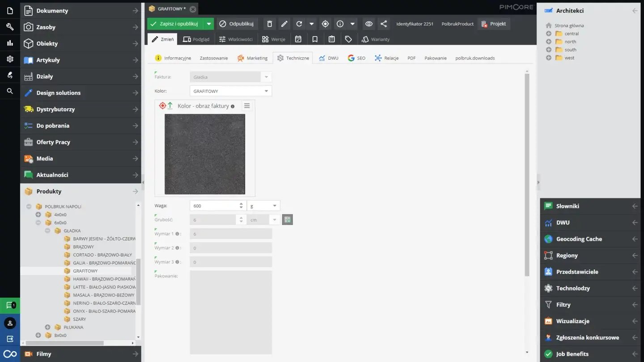Click the graphite texture image thumbnail
This screenshot has width=644, height=362.
(x=205, y=154)
